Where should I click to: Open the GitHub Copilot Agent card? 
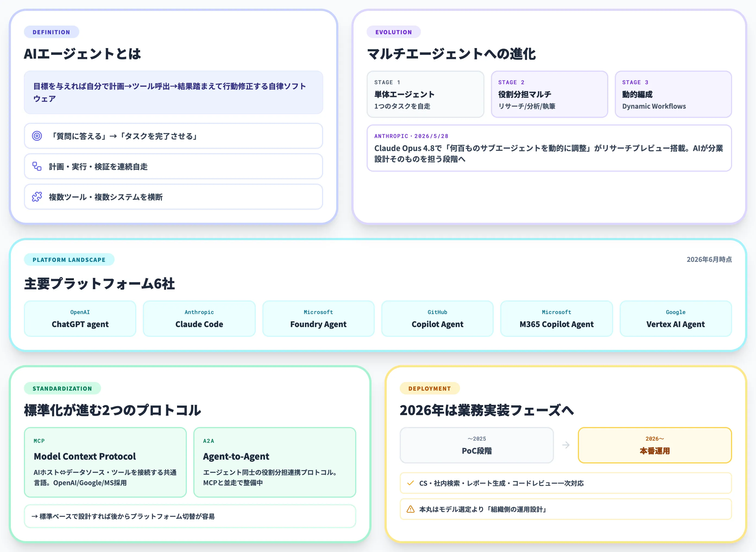(x=437, y=318)
